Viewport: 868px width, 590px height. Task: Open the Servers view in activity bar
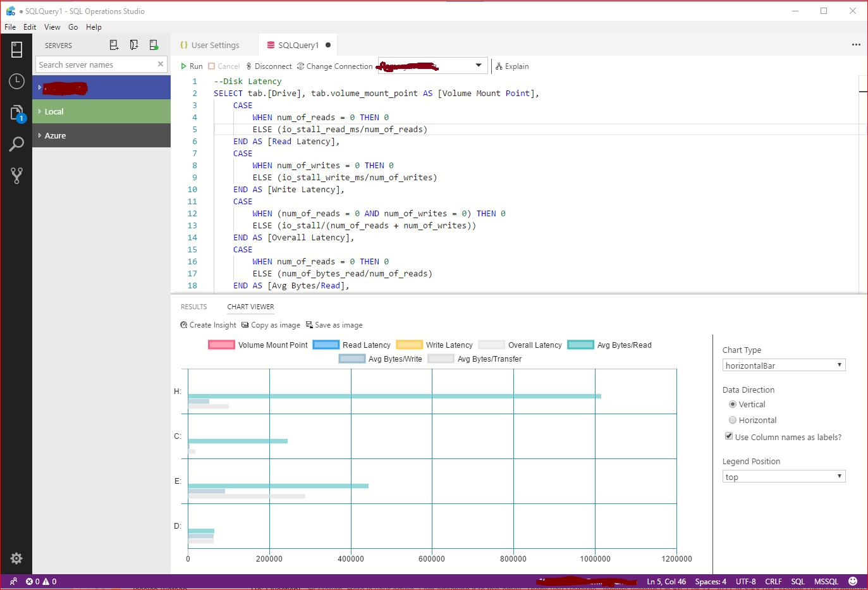point(16,49)
